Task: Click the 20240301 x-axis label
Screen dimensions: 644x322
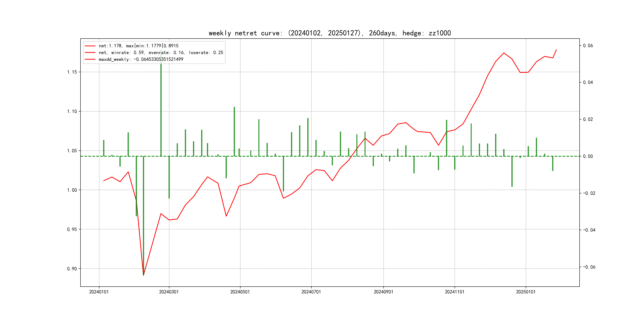Action: (169, 292)
